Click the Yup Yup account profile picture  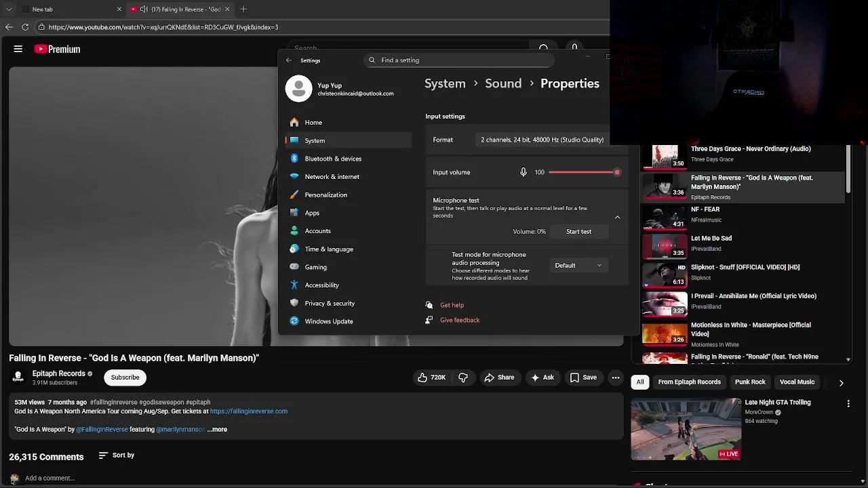coord(298,89)
